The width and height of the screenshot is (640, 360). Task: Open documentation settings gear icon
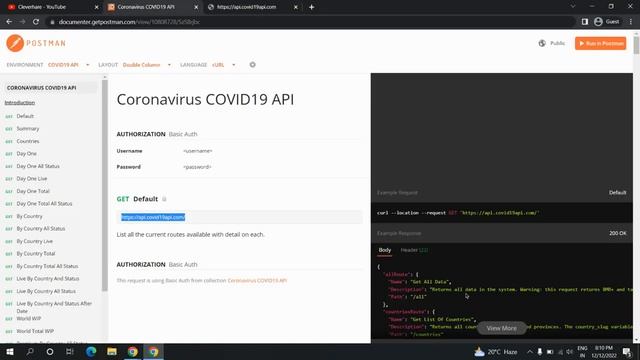253,64
